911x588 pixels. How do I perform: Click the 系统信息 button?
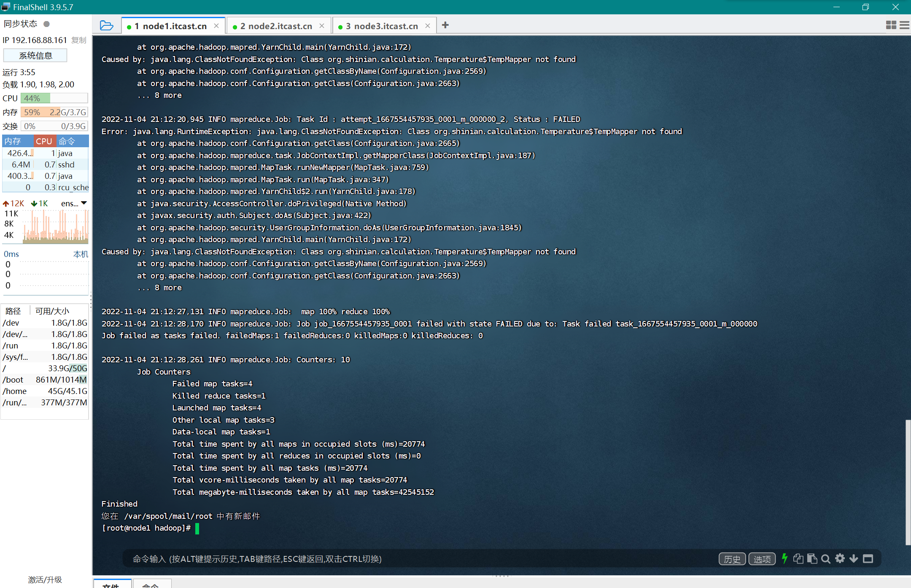coord(35,56)
